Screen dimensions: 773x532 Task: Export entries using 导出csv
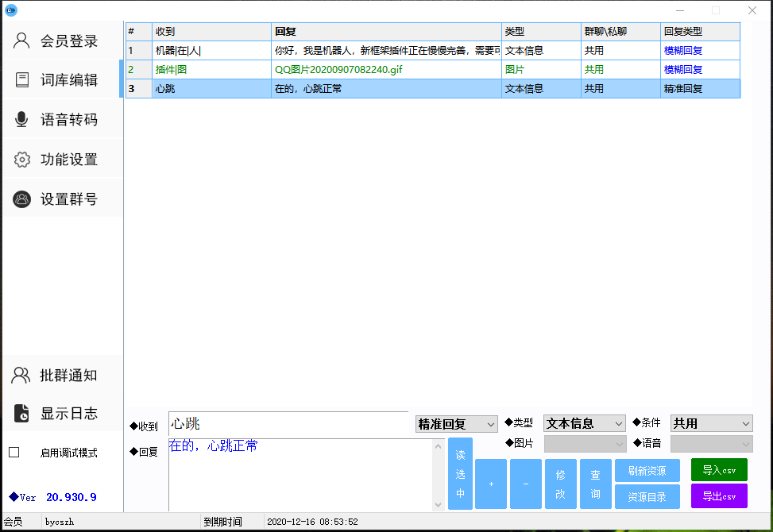[719, 495]
